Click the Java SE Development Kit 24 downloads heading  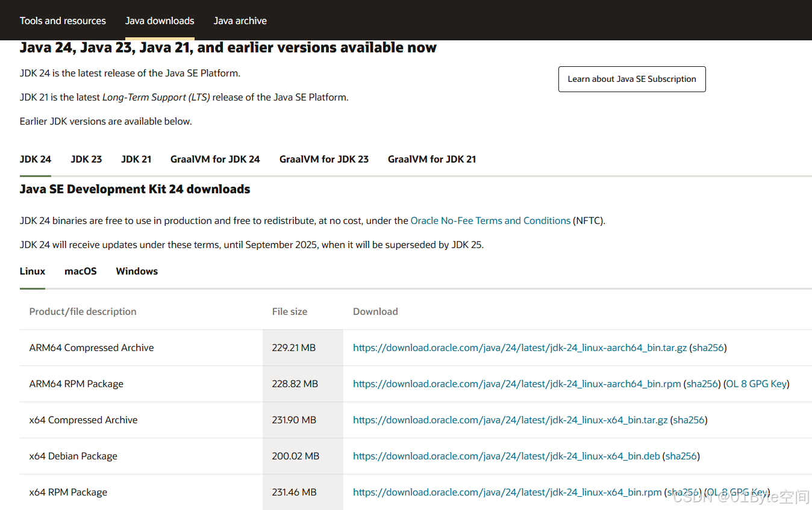click(135, 189)
